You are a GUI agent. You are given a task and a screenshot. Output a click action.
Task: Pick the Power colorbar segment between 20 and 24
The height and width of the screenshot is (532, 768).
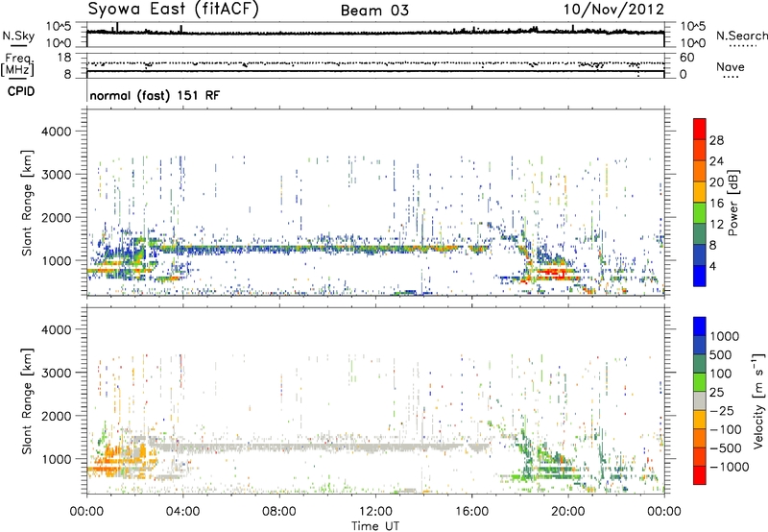[x=700, y=172]
